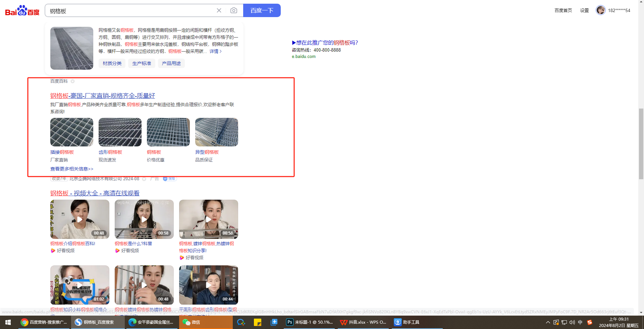This screenshot has width=644, height=329.
Task: Click 好看视频 icon under 科普 video
Action: click(x=117, y=251)
